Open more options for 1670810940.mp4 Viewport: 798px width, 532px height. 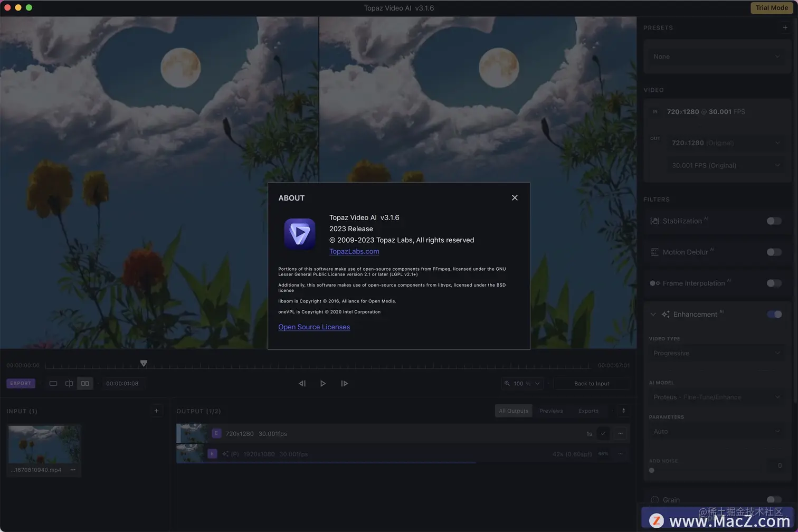click(x=73, y=470)
